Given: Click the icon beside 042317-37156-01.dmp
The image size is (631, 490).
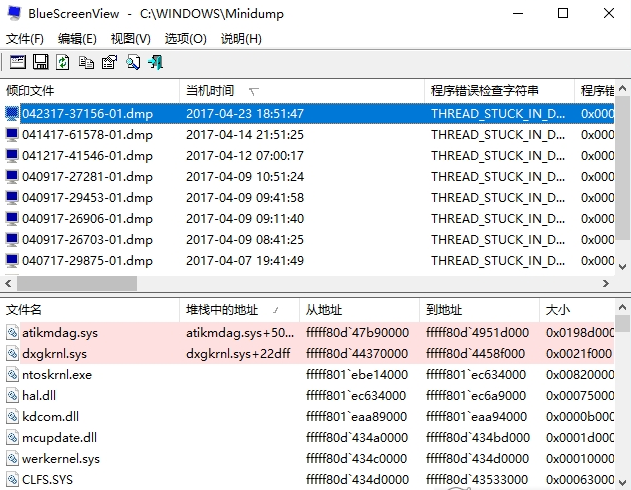Looking at the screenshot, I should click(x=12, y=113).
